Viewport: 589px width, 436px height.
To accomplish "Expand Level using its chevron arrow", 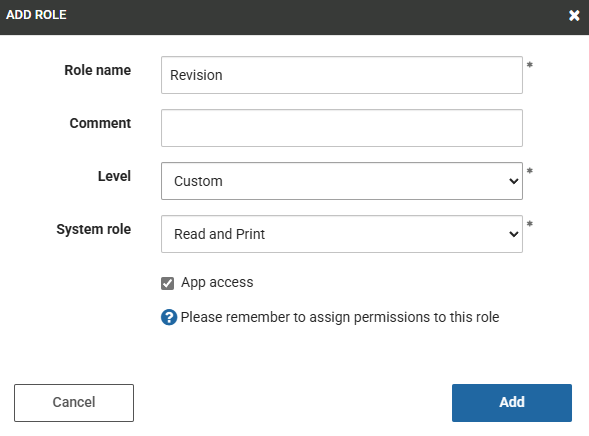I will pos(513,181).
